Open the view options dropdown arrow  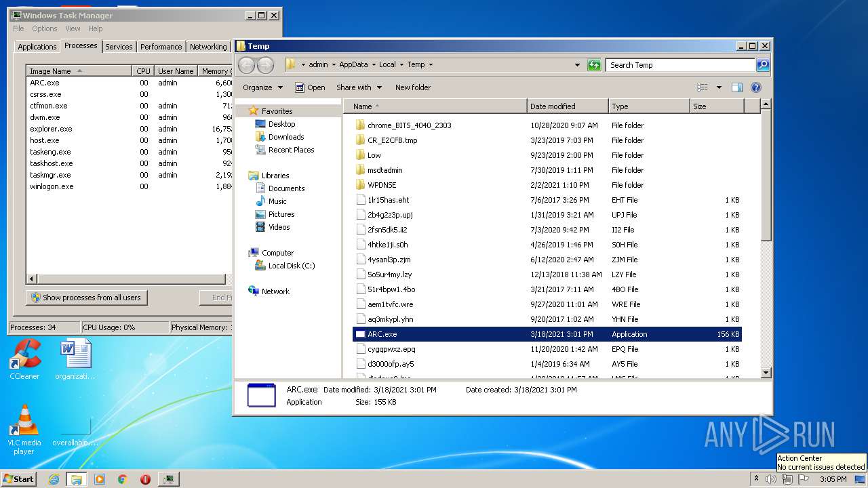pos(719,87)
